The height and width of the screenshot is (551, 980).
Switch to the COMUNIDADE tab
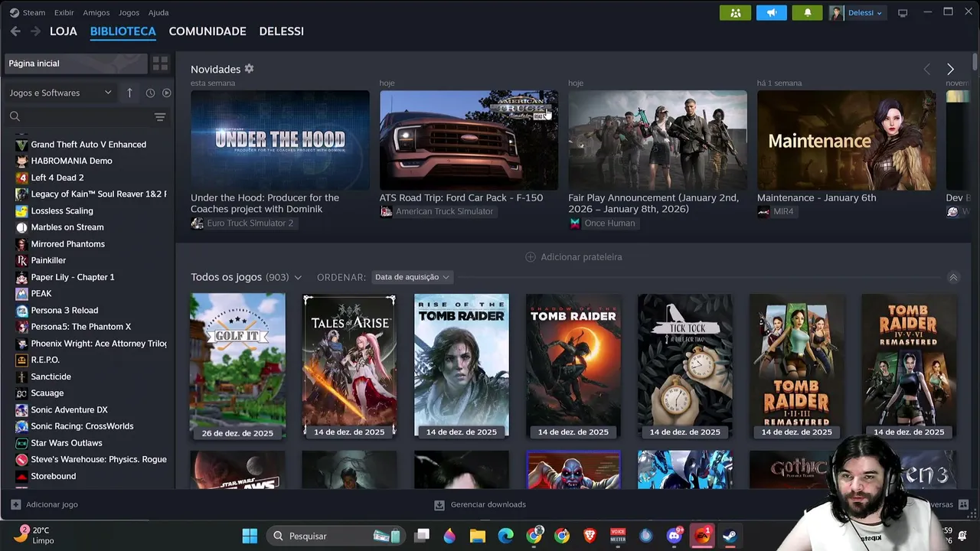[207, 31]
